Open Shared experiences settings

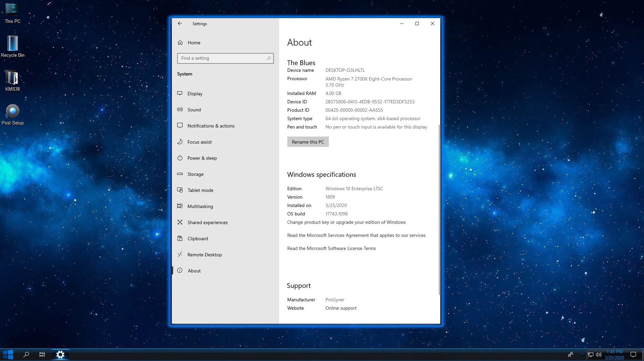(225, 222)
